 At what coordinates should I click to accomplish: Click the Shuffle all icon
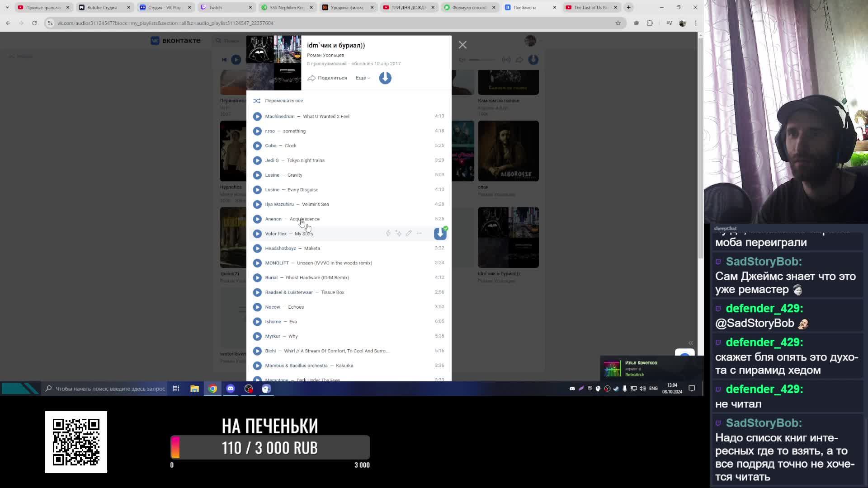257,101
